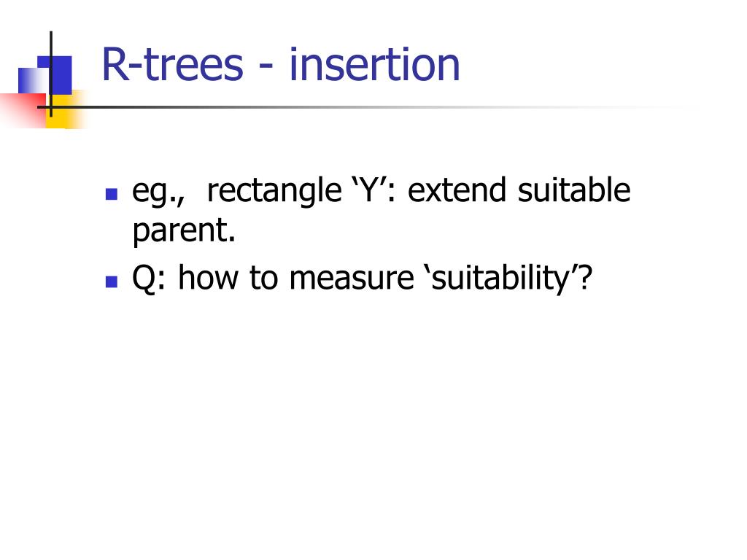This screenshot has height=560, width=747.
Task: Click the word 'how' in second bullet
Action: [208, 278]
